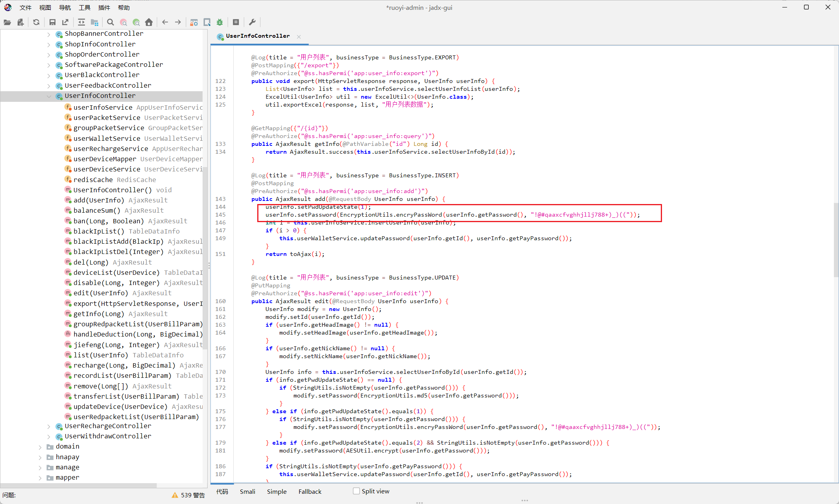
Task: Expand UserBlackController tree node
Action: (49, 75)
